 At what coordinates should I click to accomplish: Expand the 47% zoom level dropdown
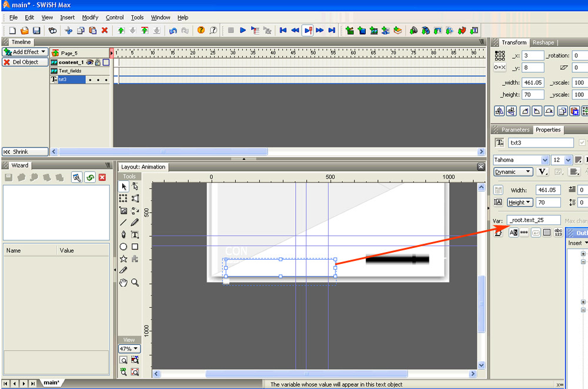point(129,348)
